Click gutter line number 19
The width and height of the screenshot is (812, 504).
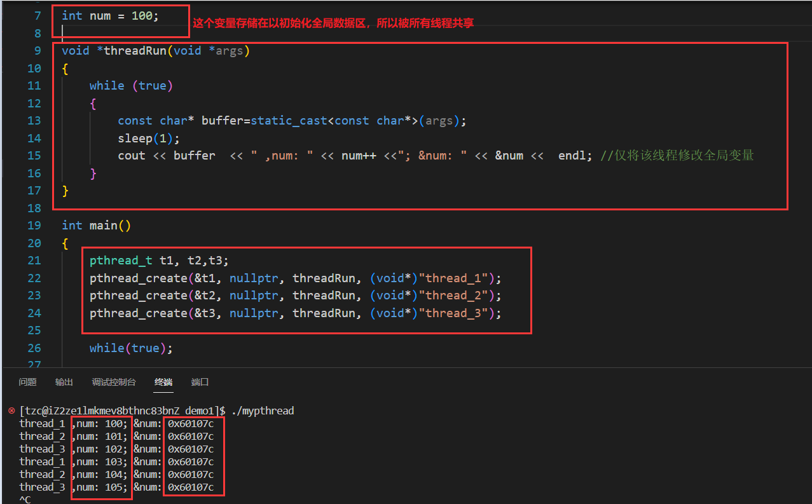(34, 226)
